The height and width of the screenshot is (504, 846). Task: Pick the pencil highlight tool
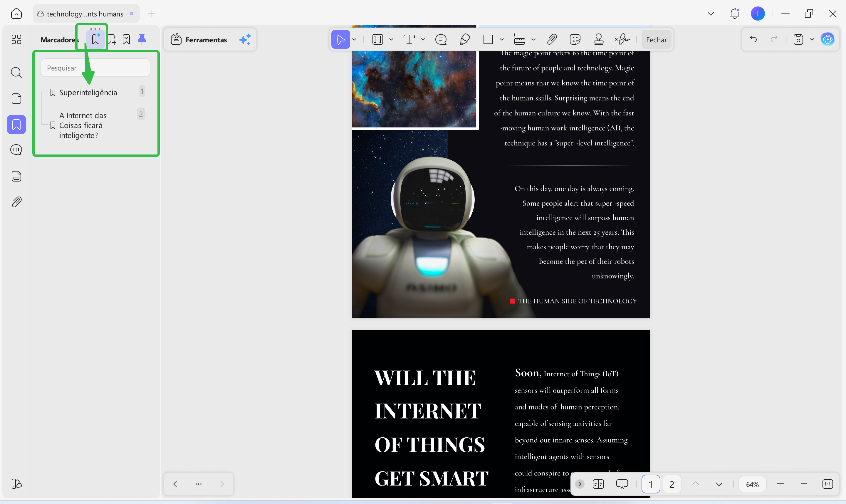click(465, 39)
